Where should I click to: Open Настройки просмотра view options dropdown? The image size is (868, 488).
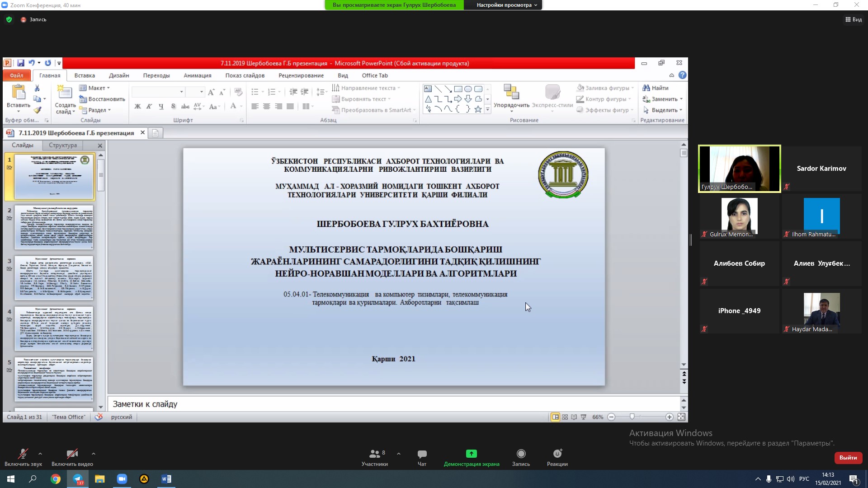click(x=507, y=5)
